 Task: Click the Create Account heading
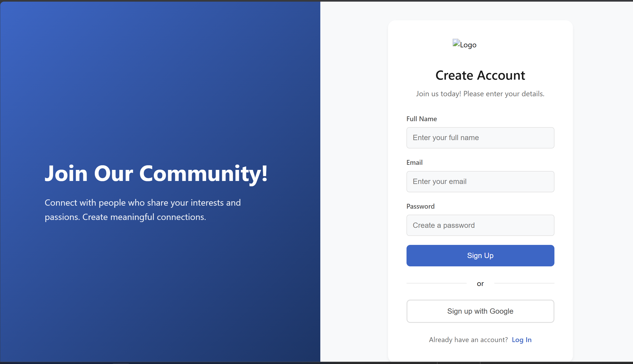click(480, 75)
